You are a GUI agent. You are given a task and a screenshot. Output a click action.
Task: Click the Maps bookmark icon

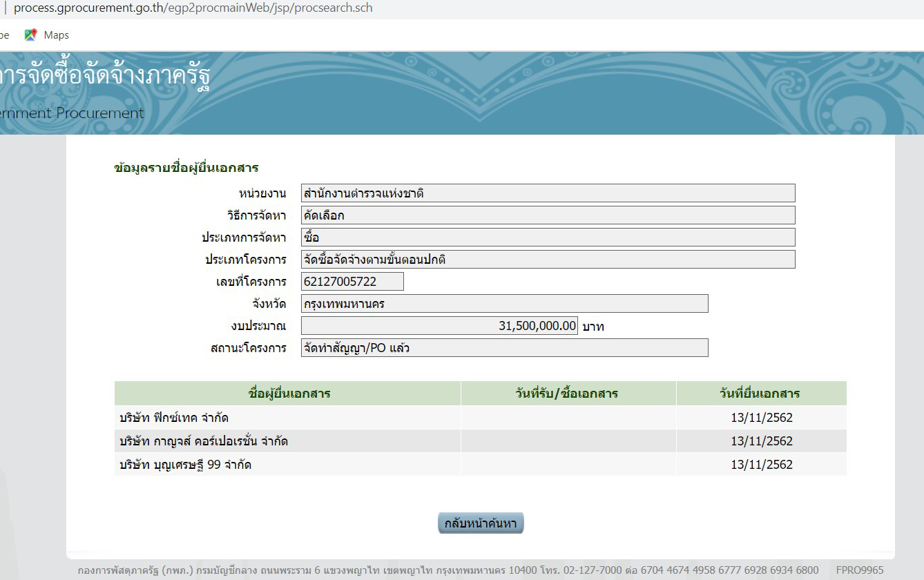pyautogui.click(x=30, y=35)
